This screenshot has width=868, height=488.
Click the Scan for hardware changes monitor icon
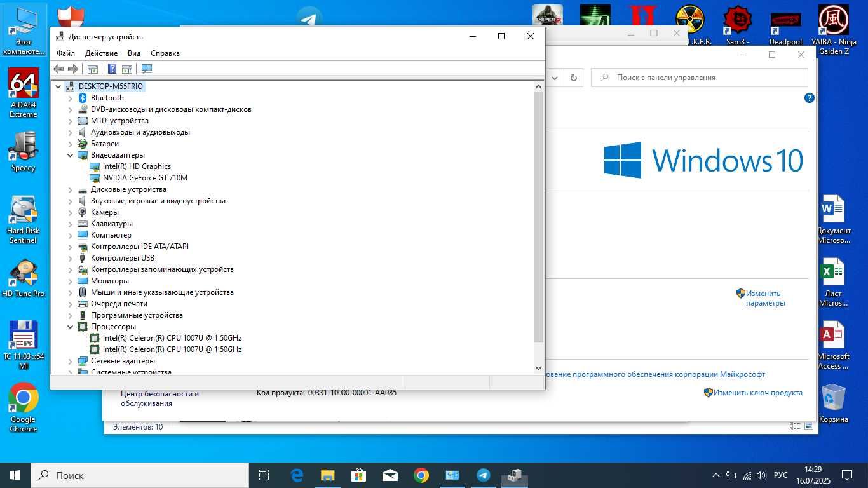click(147, 69)
